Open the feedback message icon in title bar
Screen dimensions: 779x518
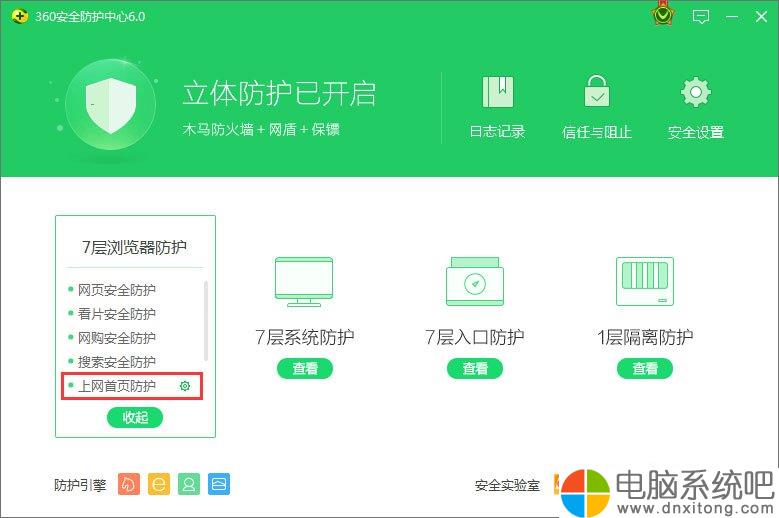point(701,17)
